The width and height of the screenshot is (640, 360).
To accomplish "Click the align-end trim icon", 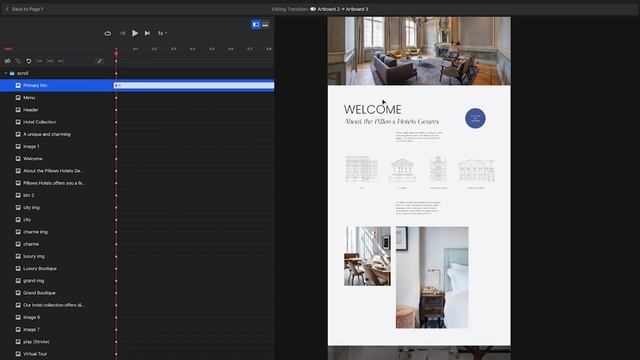I will 60,61.
